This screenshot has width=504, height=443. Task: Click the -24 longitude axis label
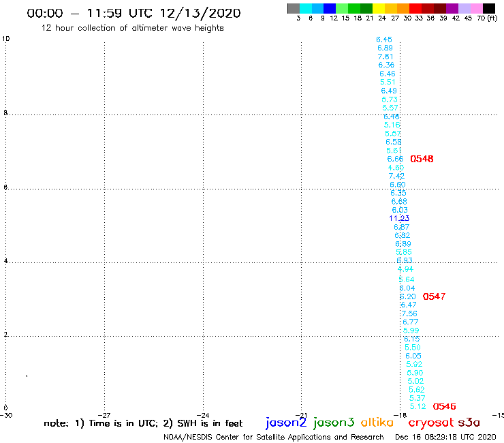203,415
